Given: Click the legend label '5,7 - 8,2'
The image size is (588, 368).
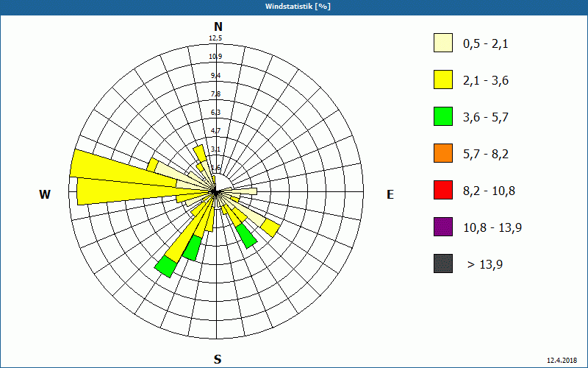Looking at the screenshot, I should tap(486, 155).
